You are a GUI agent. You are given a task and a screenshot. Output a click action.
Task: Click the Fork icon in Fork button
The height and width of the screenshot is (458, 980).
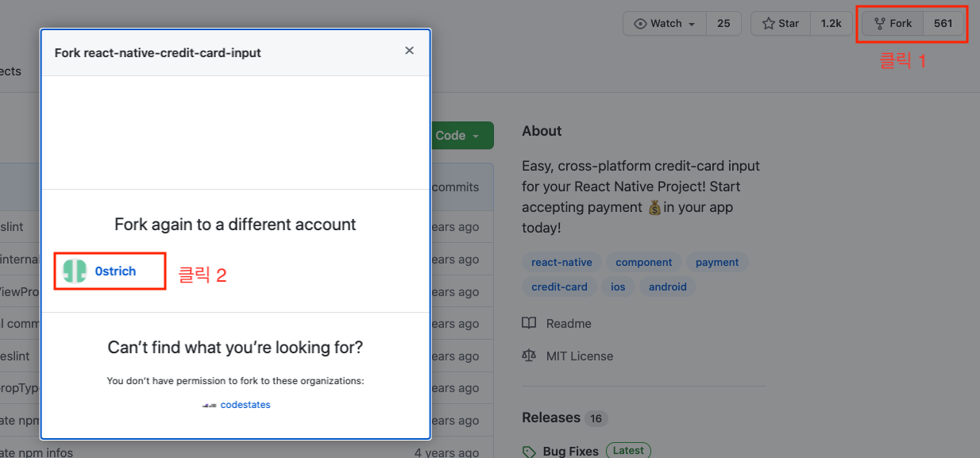pyautogui.click(x=879, y=24)
